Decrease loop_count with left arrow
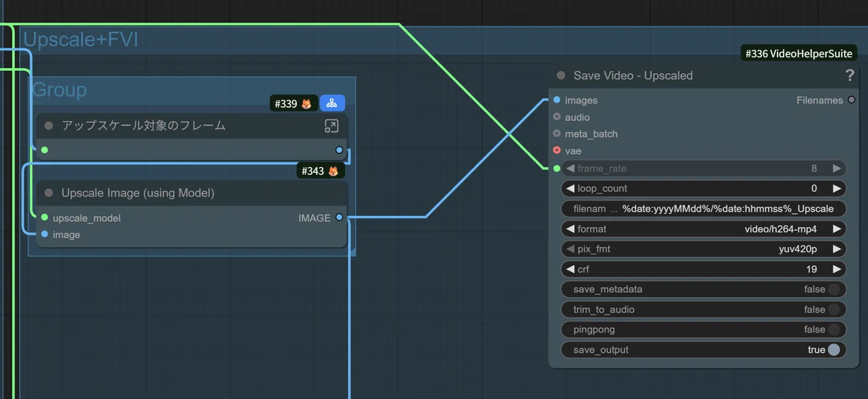 point(570,189)
